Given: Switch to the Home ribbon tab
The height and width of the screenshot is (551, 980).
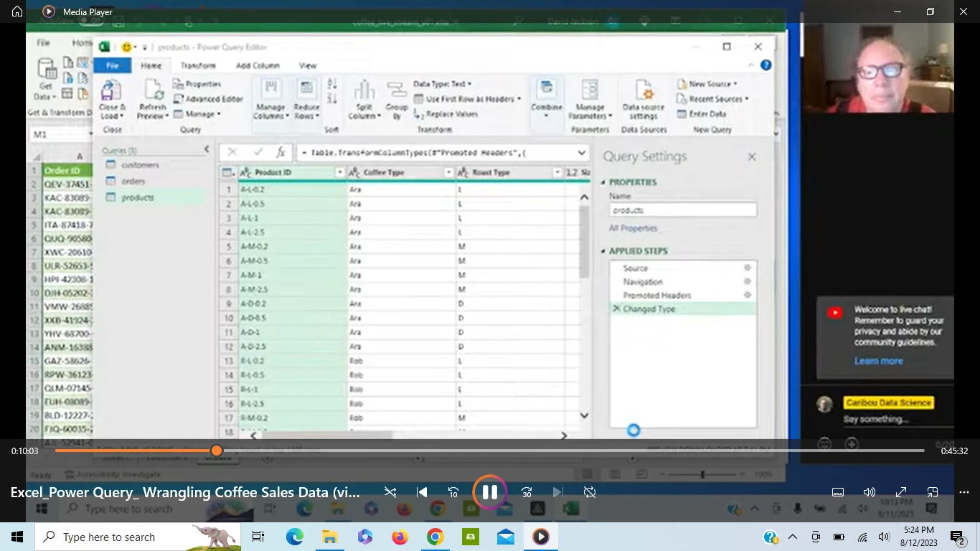Looking at the screenshot, I should 151,65.
